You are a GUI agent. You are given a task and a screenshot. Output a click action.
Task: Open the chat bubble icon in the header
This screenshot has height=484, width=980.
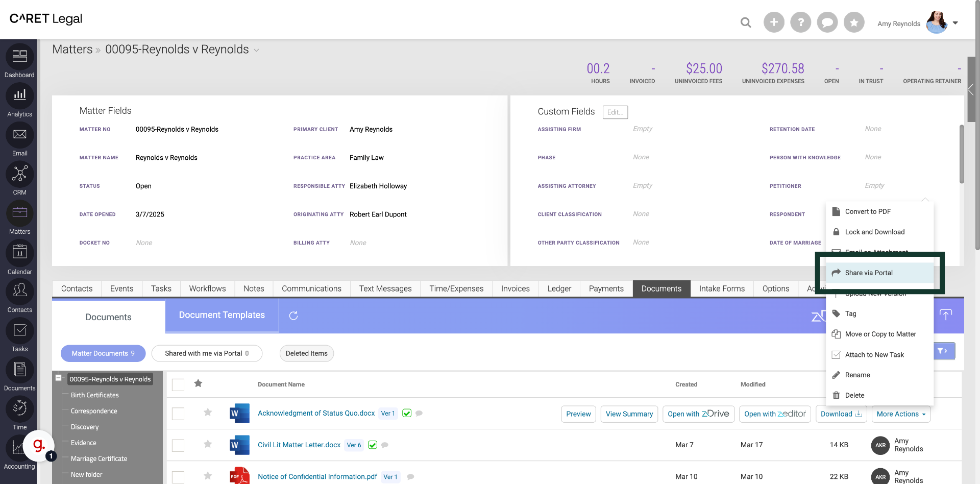click(x=827, y=22)
